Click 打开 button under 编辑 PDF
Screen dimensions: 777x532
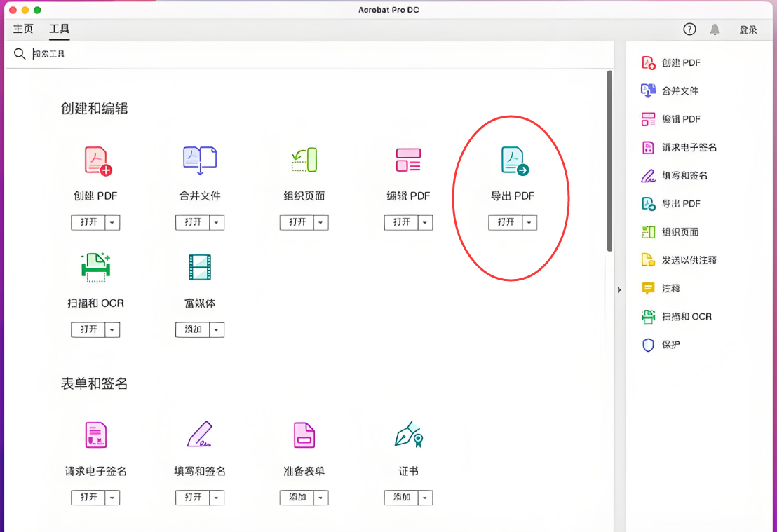[401, 222]
